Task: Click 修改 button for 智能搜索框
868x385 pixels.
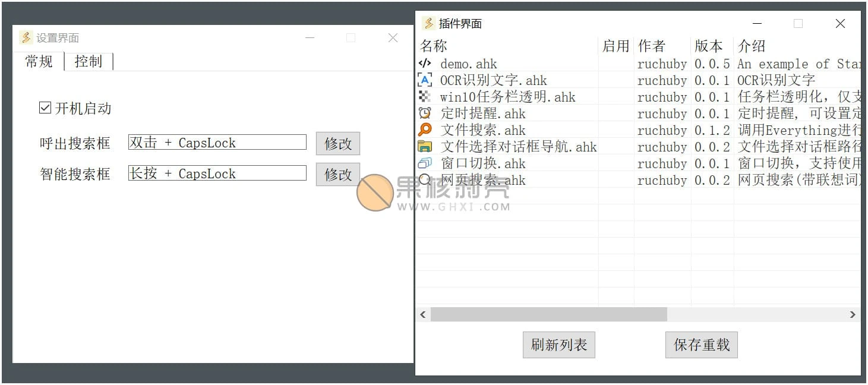Action: tap(337, 174)
